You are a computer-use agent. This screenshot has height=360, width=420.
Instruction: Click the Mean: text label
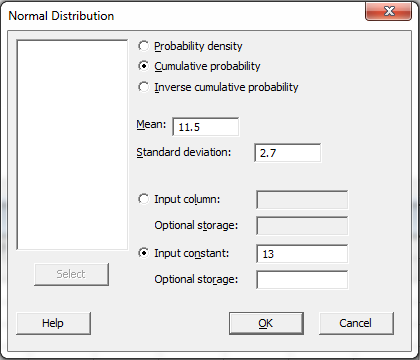point(151,125)
